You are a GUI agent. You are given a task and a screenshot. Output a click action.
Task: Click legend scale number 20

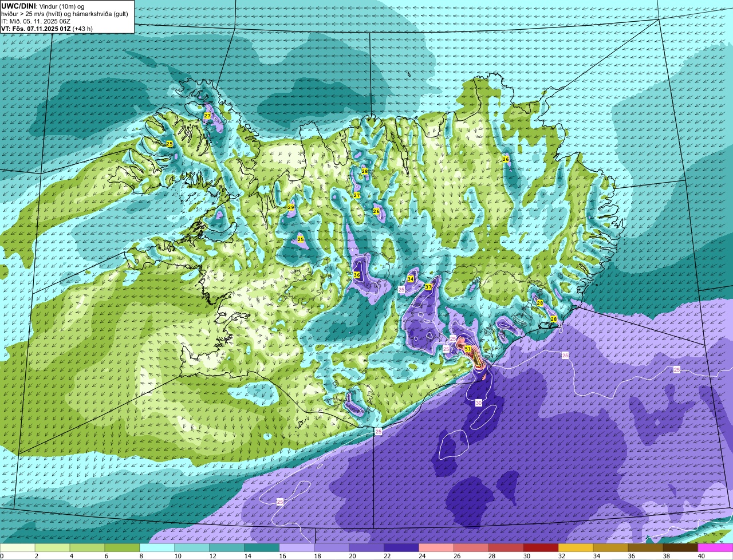[352, 556]
